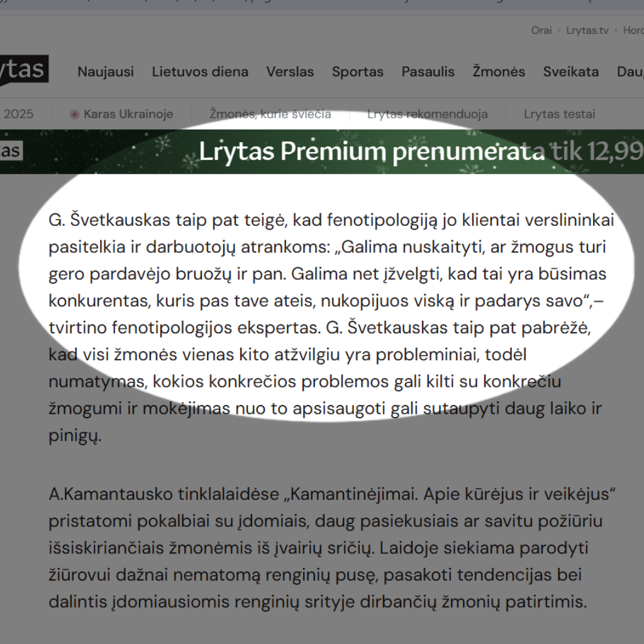The width and height of the screenshot is (644, 644).
Task: Open the Sveikata section
Action: (571, 72)
